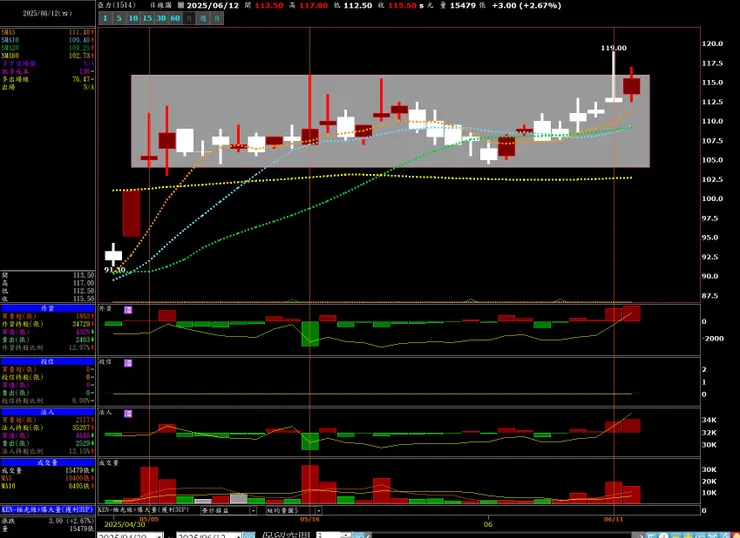Click the 2025/04/30 label on time axis

(125, 524)
